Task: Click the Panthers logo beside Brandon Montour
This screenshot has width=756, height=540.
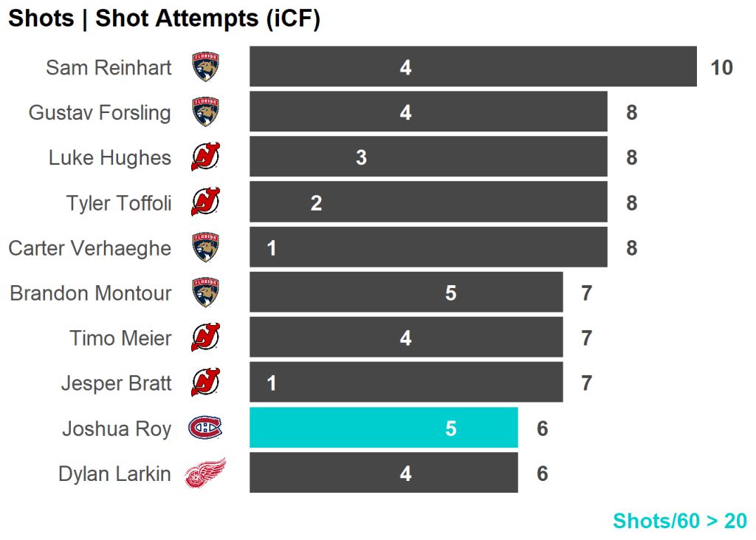Action: [x=206, y=293]
